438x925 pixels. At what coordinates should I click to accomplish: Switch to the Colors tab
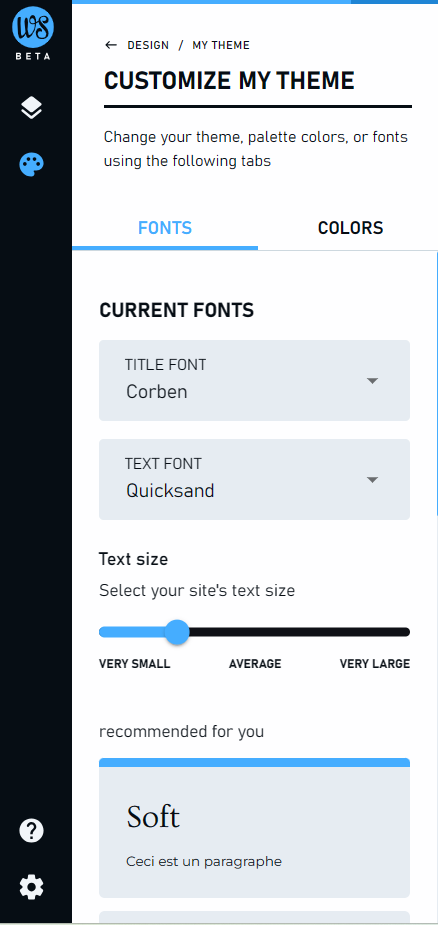tap(351, 228)
